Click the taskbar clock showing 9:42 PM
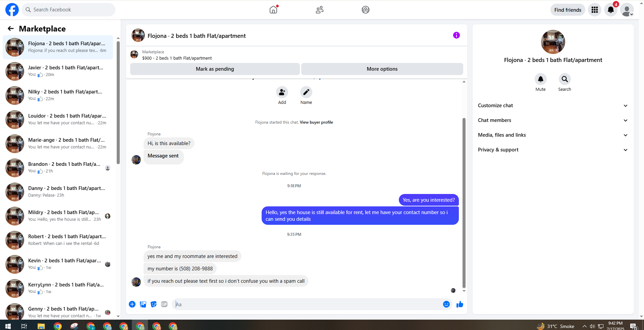Image resolution: width=644 pixels, height=330 pixels. point(615,326)
